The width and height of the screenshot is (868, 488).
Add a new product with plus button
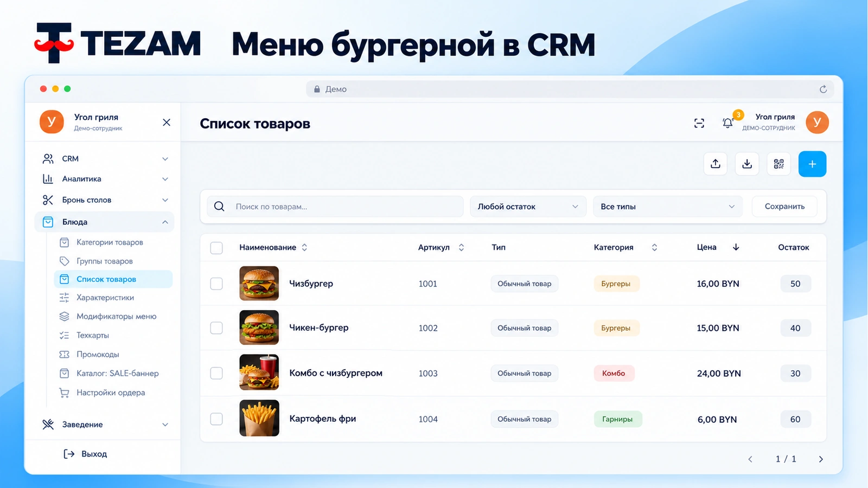click(812, 164)
